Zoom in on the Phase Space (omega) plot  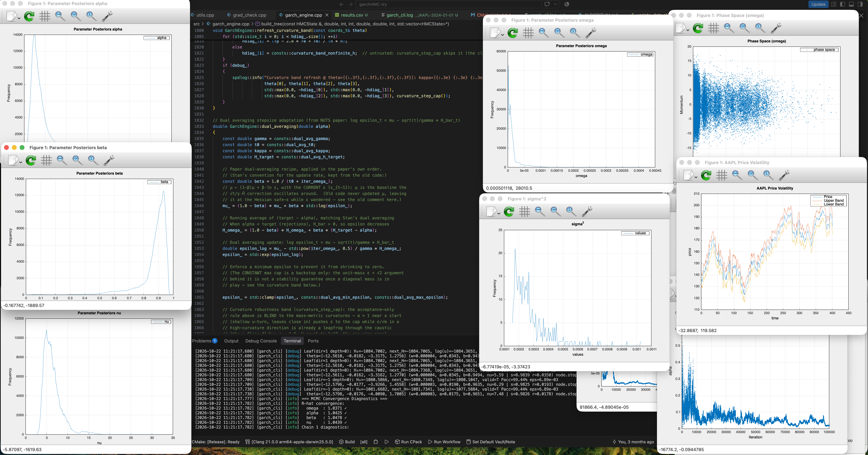tap(744, 28)
